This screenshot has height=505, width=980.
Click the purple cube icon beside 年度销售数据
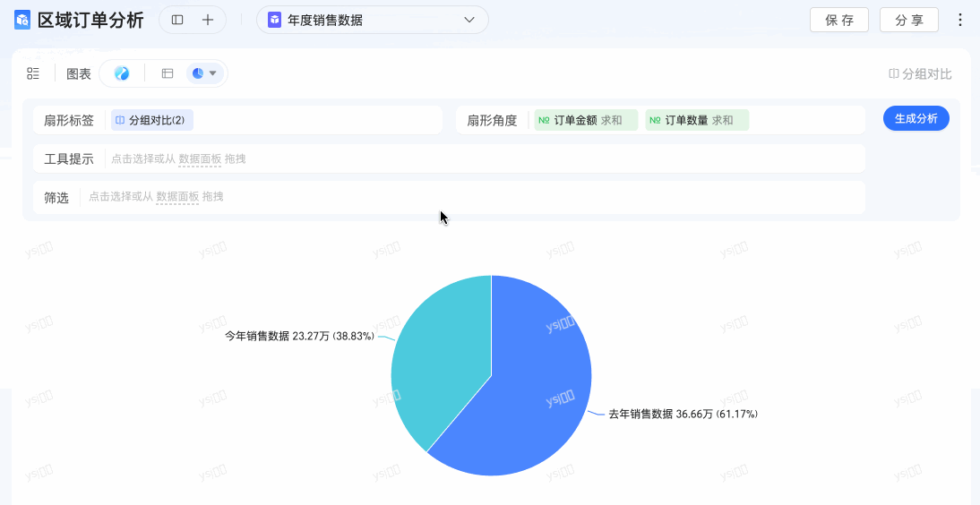pos(275,20)
